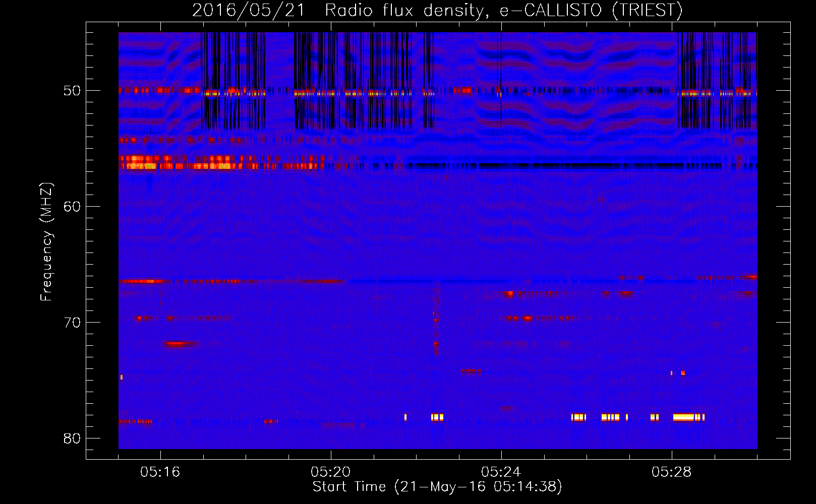Click the '05:20' time axis label

331,472
